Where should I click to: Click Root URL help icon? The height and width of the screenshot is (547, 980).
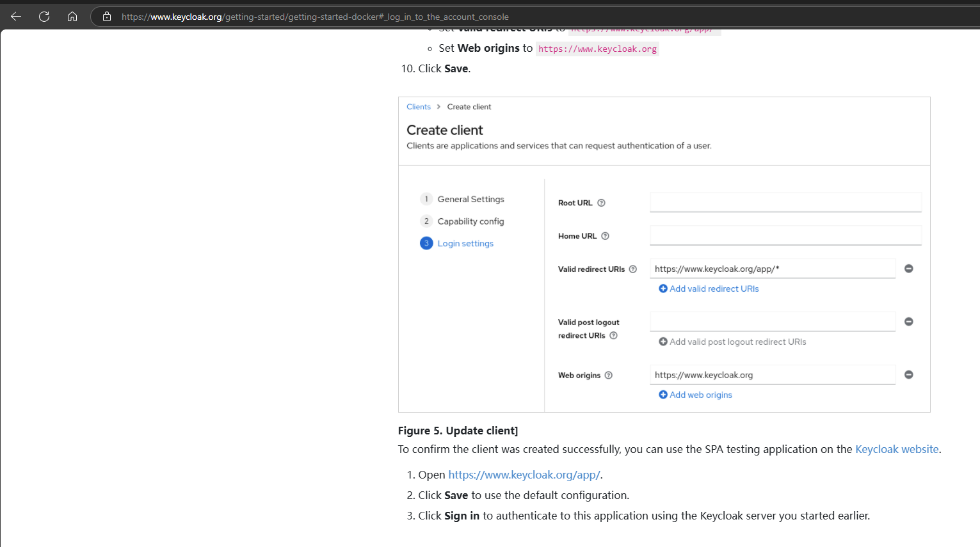point(601,203)
